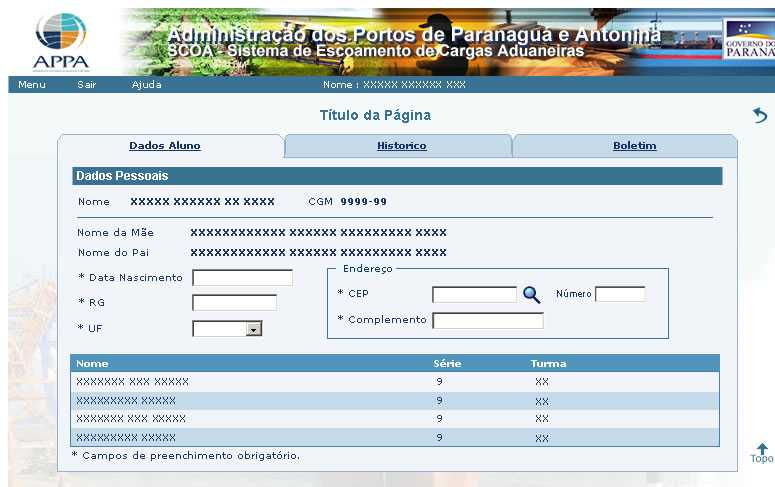Click the CEP input field

click(x=474, y=294)
